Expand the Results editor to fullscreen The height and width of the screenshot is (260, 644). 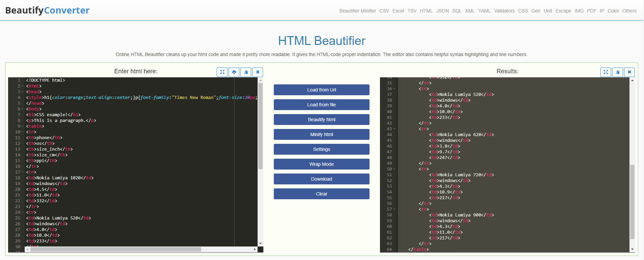pos(606,72)
